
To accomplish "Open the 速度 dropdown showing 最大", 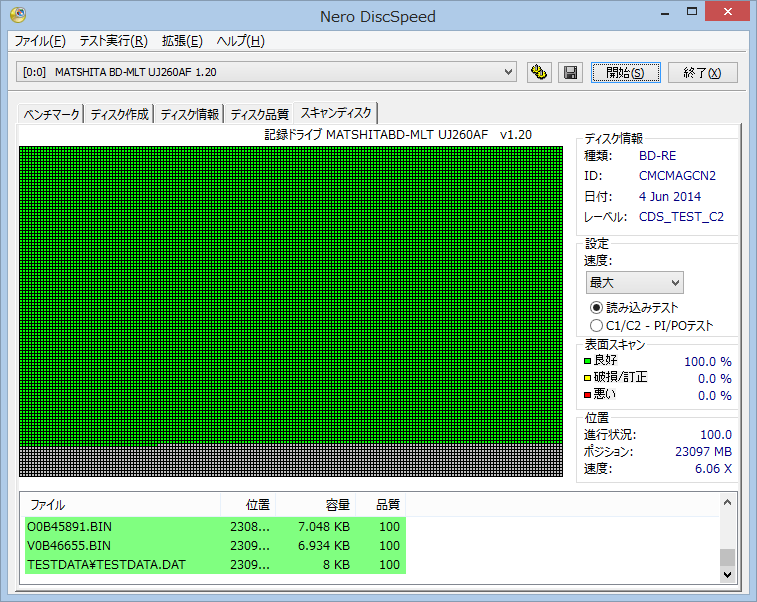I will [x=634, y=282].
